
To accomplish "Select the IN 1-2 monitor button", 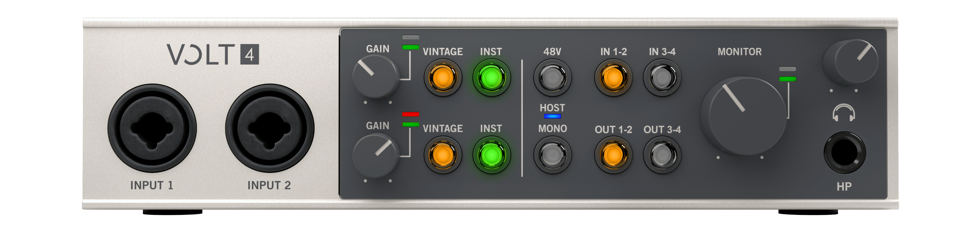I will point(613,78).
